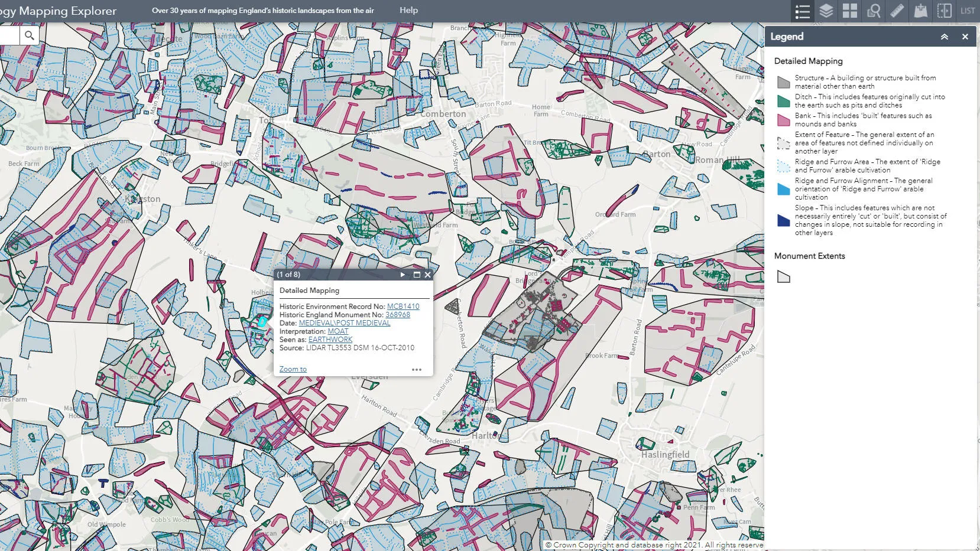Screen dimensions: 980x551
Task: Open popup more options ellipsis menu
Action: 417,370
